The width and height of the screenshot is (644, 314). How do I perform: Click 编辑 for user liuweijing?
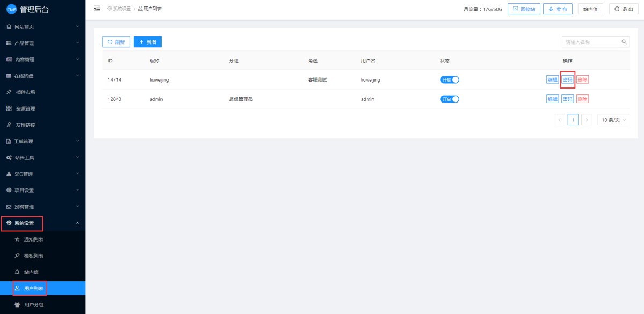[x=552, y=79]
